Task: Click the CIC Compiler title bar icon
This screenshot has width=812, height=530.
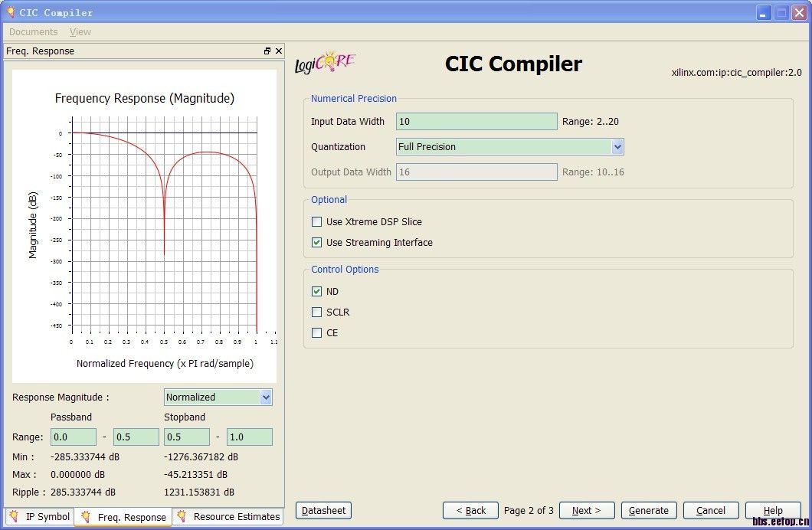Action: click(11, 11)
